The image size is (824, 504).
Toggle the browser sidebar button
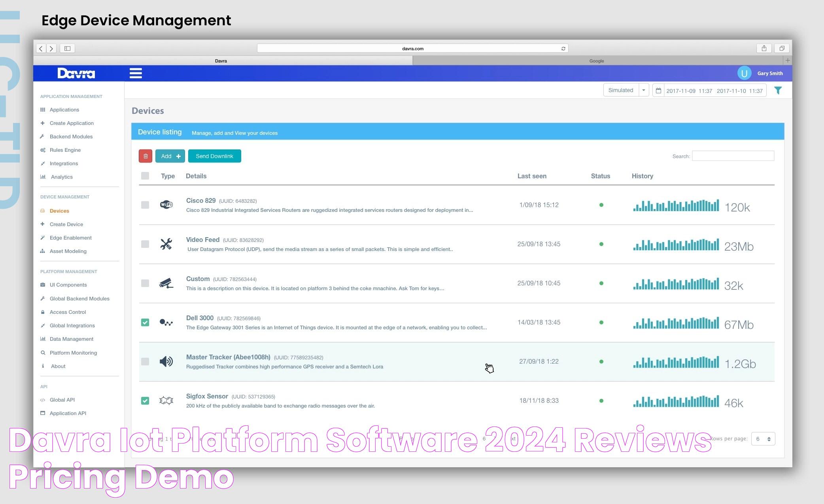pyautogui.click(x=68, y=48)
